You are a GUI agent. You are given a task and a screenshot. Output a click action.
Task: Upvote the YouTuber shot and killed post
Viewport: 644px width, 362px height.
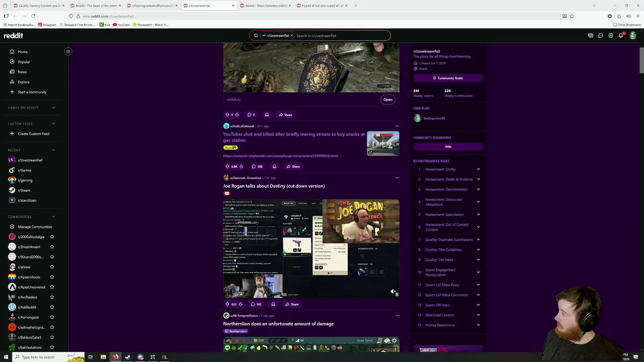point(227,166)
